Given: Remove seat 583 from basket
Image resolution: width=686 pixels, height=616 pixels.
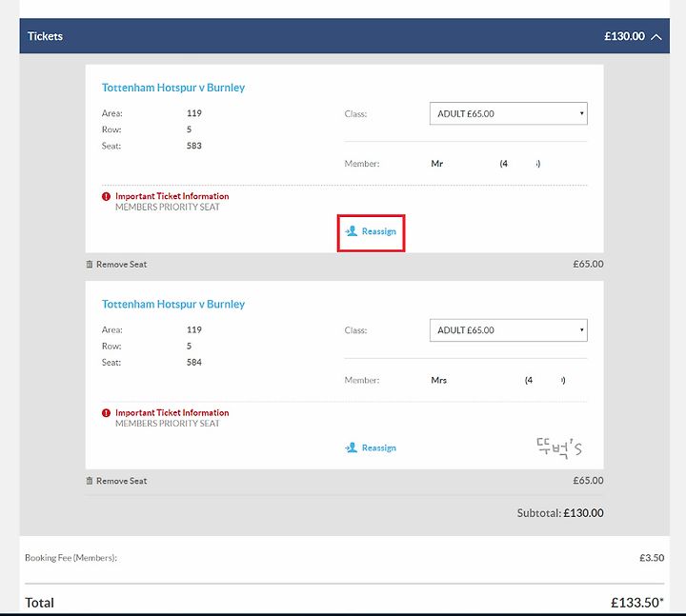Looking at the screenshot, I should 116,264.
